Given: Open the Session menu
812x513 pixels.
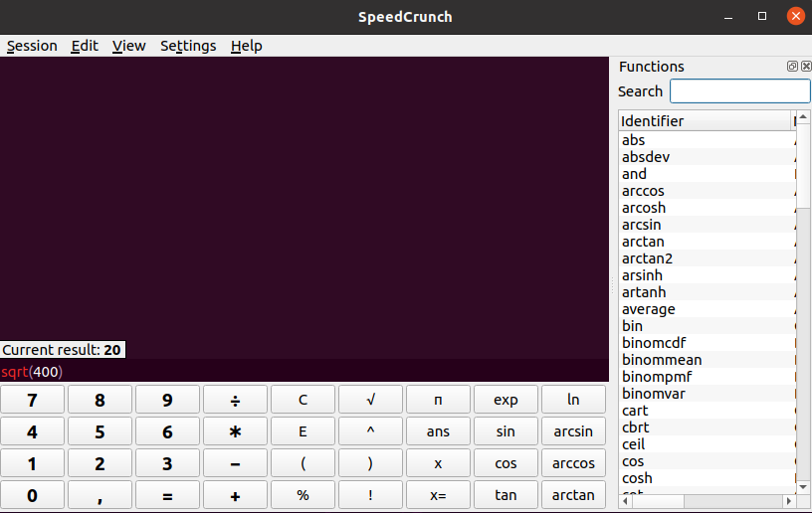Looking at the screenshot, I should click(32, 46).
